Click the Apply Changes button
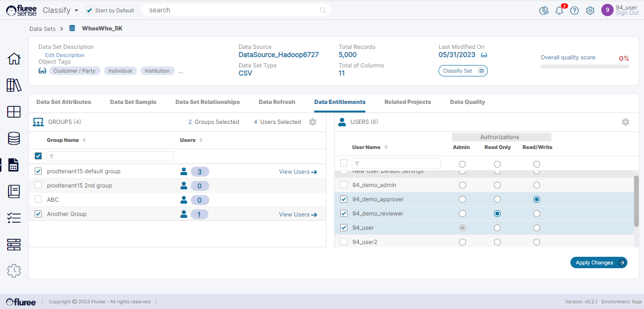Screen dimensions: 644x309 pyautogui.click(x=598, y=262)
